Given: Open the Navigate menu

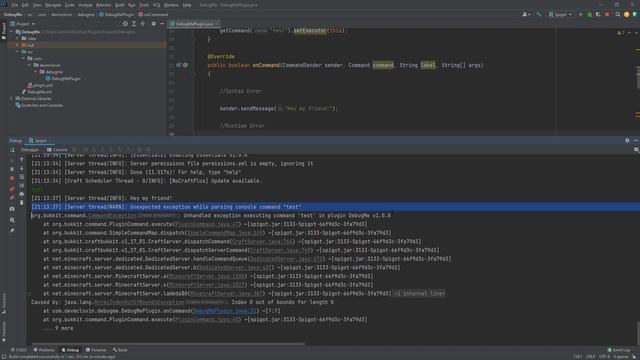Looking at the screenshot, I should [x=53, y=5].
